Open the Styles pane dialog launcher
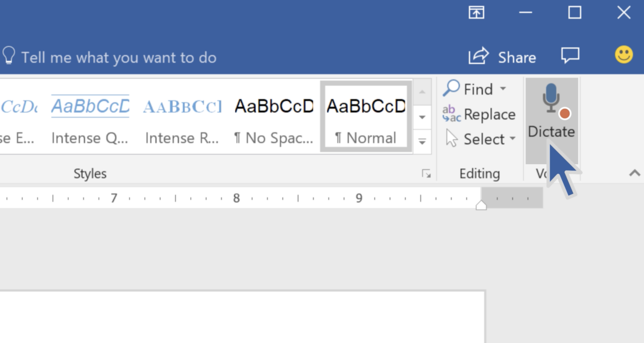This screenshot has height=343, width=644. click(x=426, y=174)
